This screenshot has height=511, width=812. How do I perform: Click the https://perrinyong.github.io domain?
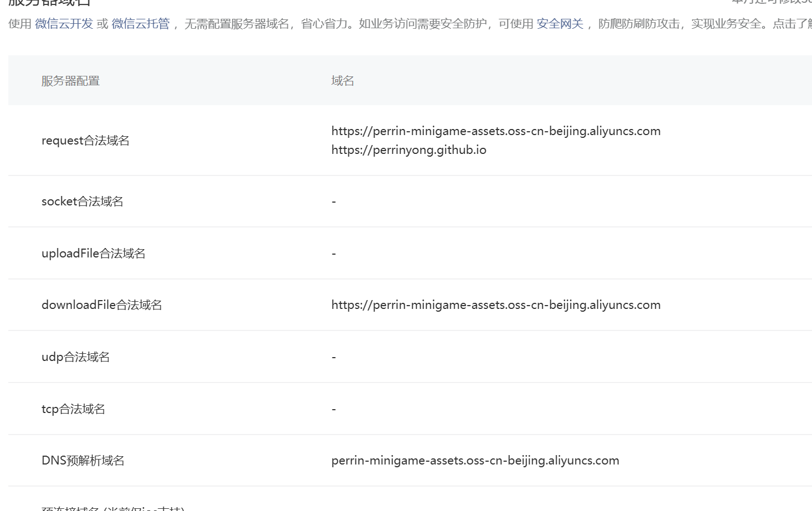click(x=409, y=150)
